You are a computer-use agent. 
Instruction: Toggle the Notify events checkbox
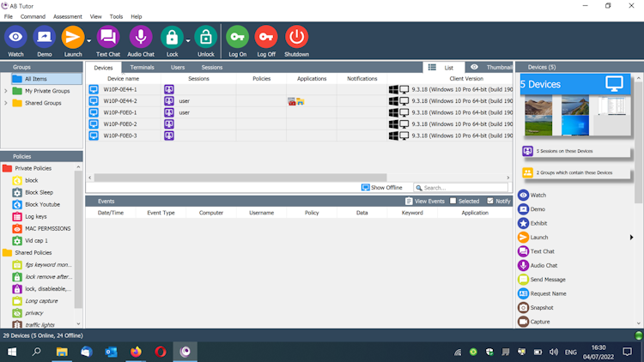[x=490, y=201]
